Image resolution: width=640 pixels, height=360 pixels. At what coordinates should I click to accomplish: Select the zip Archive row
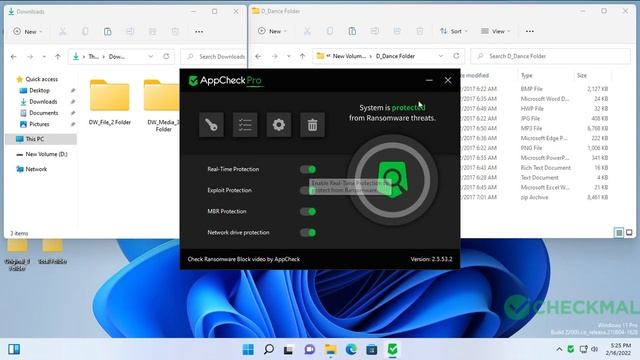535,197
